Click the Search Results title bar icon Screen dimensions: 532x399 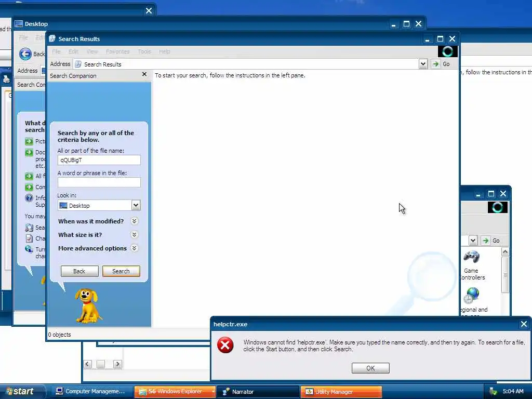(x=52, y=38)
